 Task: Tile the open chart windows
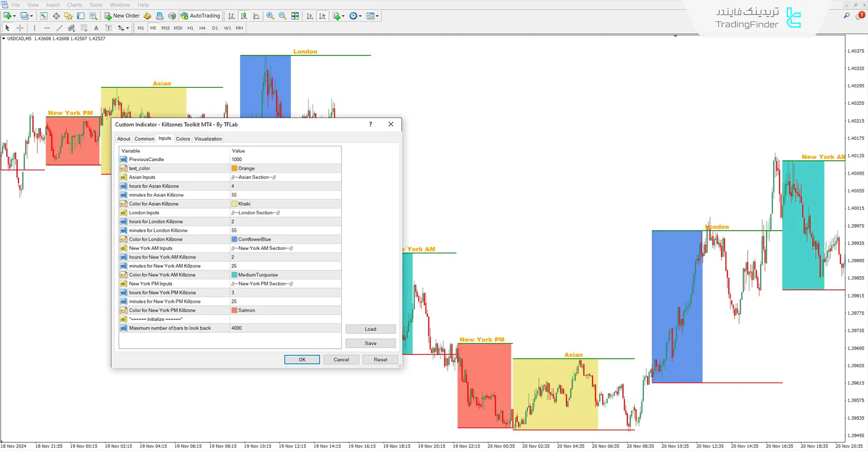tap(295, 15)
